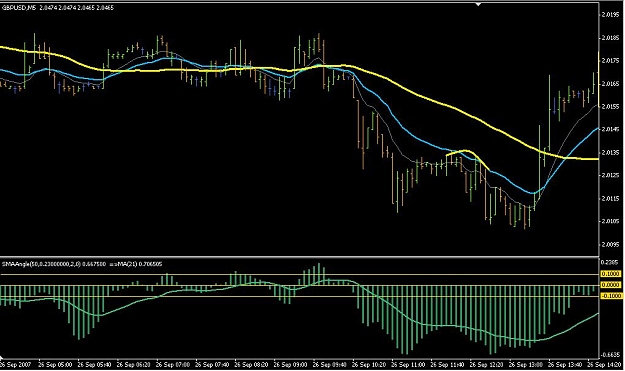625x371 pixels.
Task: Select the 2.0135 price scale label
Action: (x=610, y=153)
